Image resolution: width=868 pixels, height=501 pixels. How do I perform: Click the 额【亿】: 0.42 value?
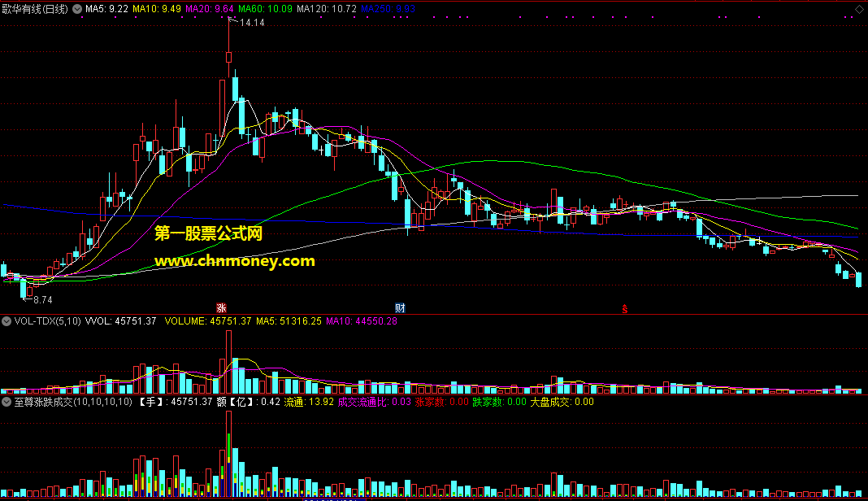(x=248, y=402)
